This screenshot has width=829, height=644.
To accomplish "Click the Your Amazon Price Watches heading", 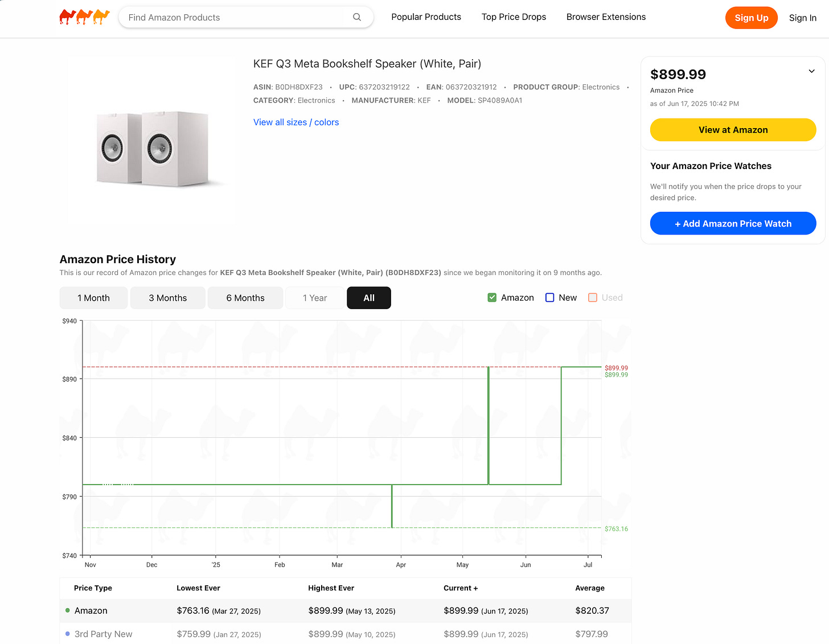I will coord(711,166).
